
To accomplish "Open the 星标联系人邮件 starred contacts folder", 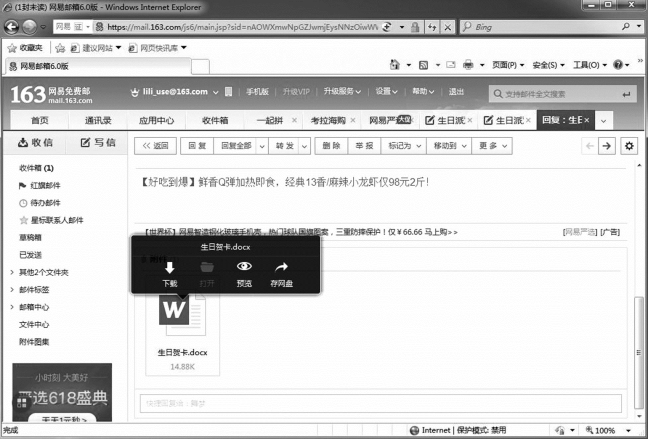I will (x=51, y=220).
